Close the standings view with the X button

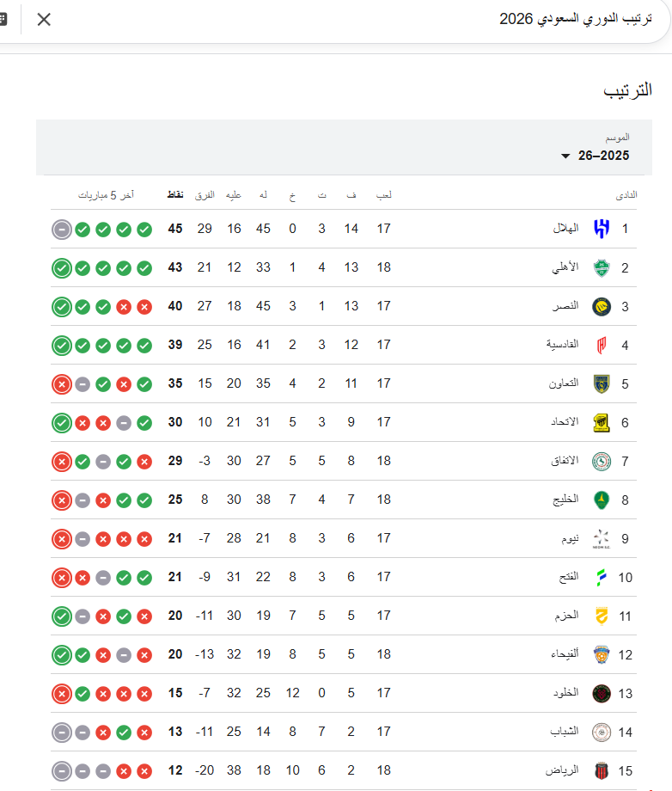[44, 18]
